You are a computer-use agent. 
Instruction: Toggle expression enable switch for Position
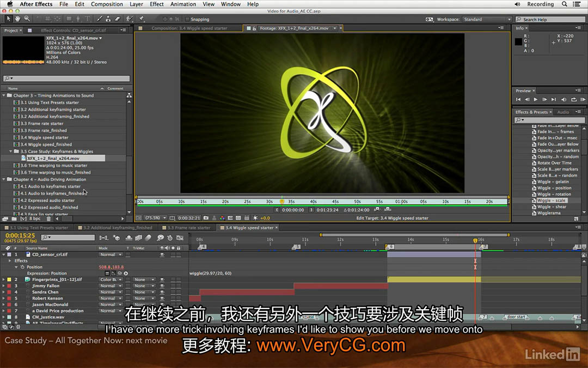[107, 273]
